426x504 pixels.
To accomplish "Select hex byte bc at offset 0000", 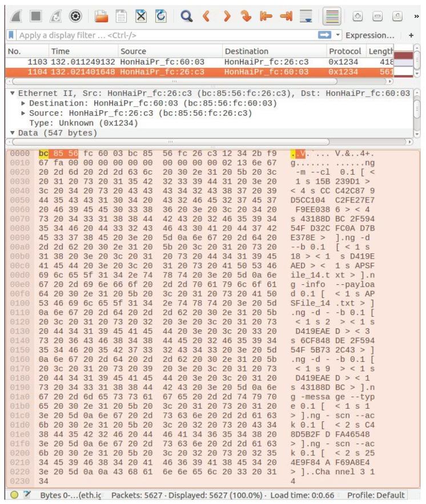I will (43, 154).
